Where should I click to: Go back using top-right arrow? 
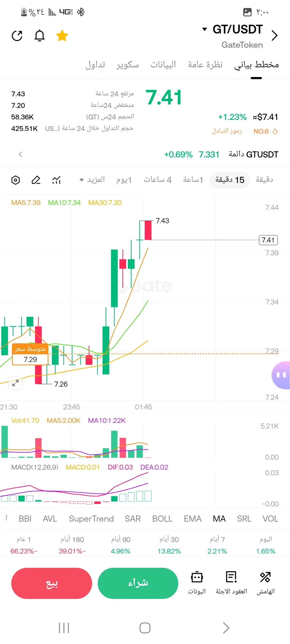274,35
